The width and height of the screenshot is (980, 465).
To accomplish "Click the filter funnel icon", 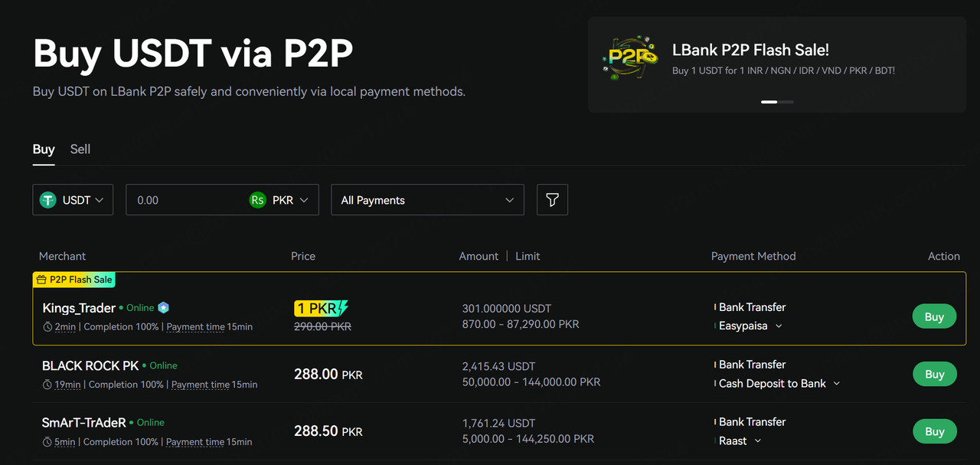I will 552,200.
